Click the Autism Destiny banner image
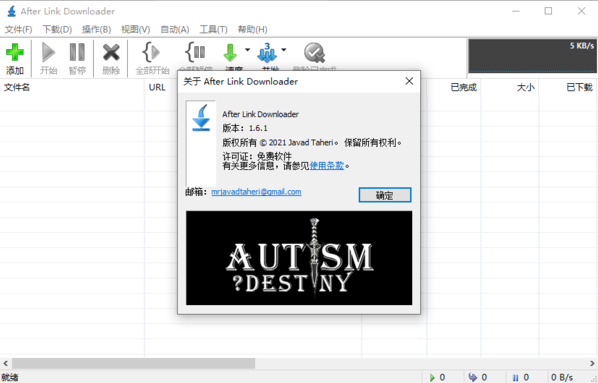The image size is (598, 383). point(299,258)
